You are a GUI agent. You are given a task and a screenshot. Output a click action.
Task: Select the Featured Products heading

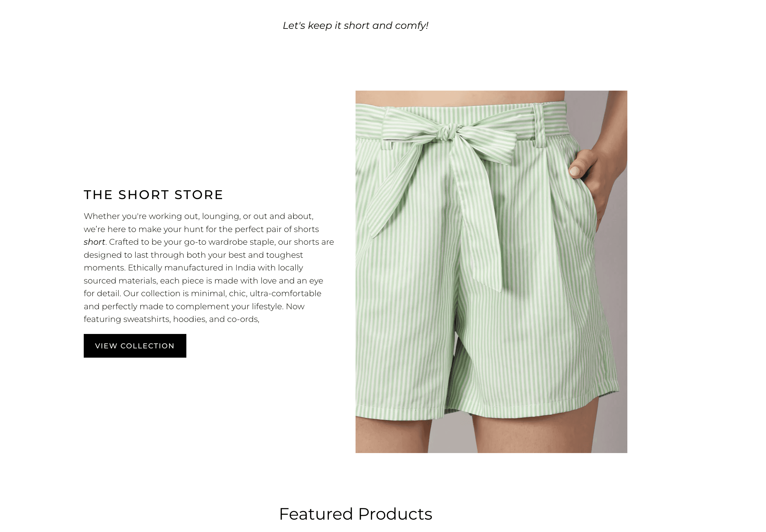[356, 514]
